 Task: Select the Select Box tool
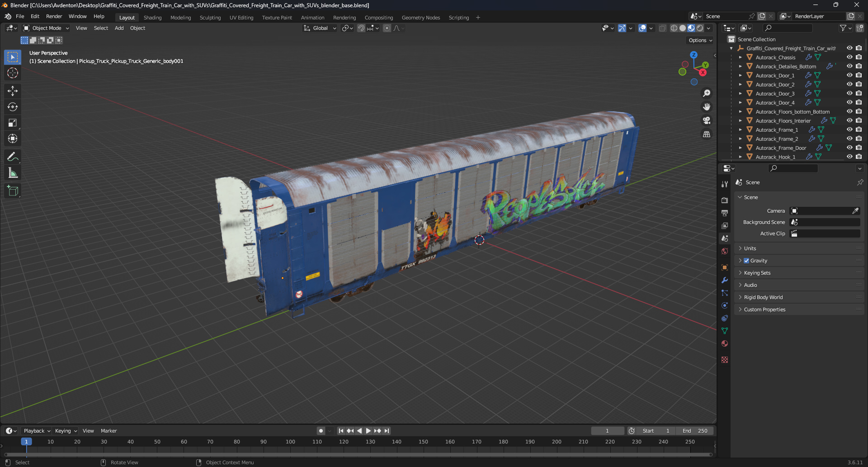pyautogui.click(x=13, y=57)
